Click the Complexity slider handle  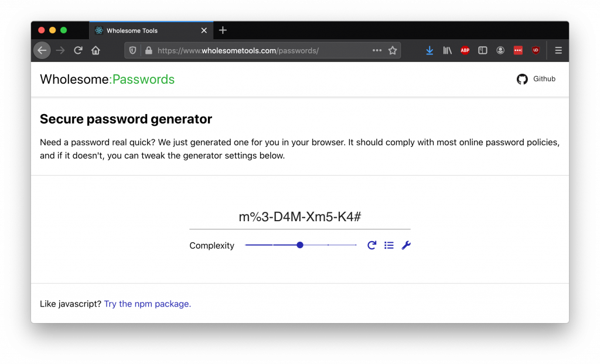click(300, 245)
